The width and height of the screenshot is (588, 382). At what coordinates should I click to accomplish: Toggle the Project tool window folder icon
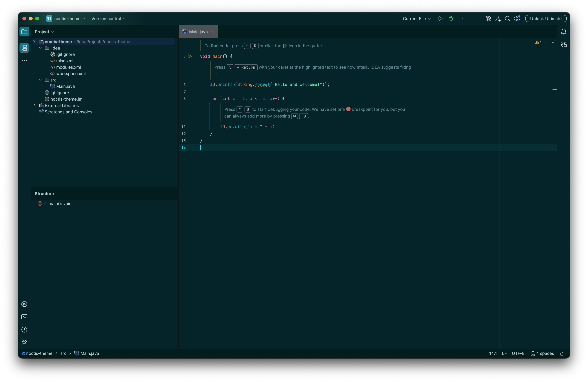24,32
